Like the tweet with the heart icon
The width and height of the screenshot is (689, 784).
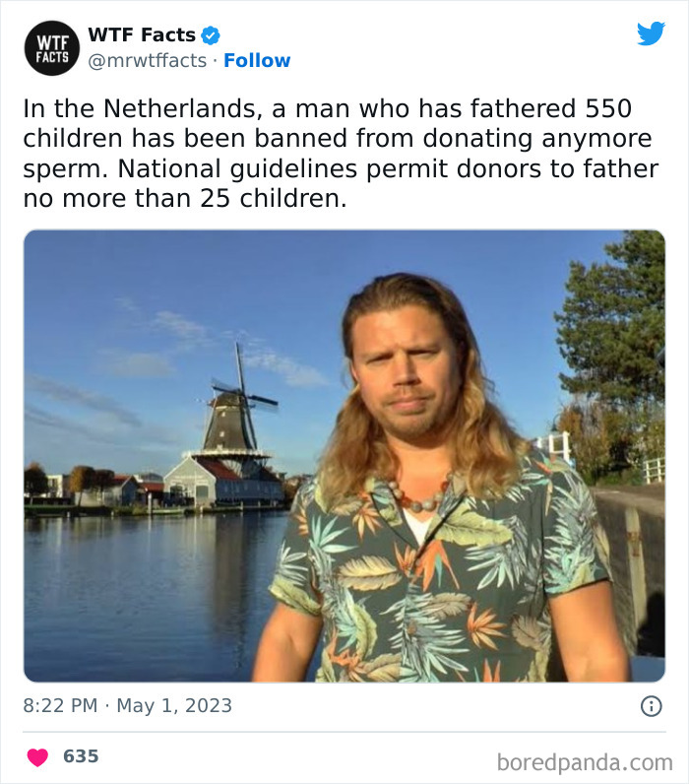37,756
